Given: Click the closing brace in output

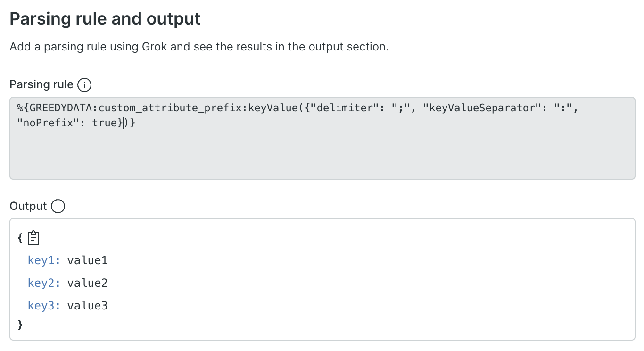Looking at the screenshot, I should tap(20, 325).
